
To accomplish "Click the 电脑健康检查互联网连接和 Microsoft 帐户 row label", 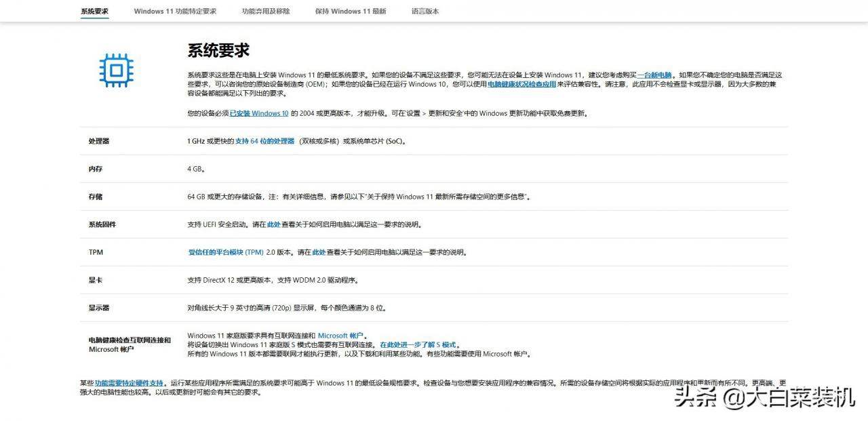I will tap(130, 344).
